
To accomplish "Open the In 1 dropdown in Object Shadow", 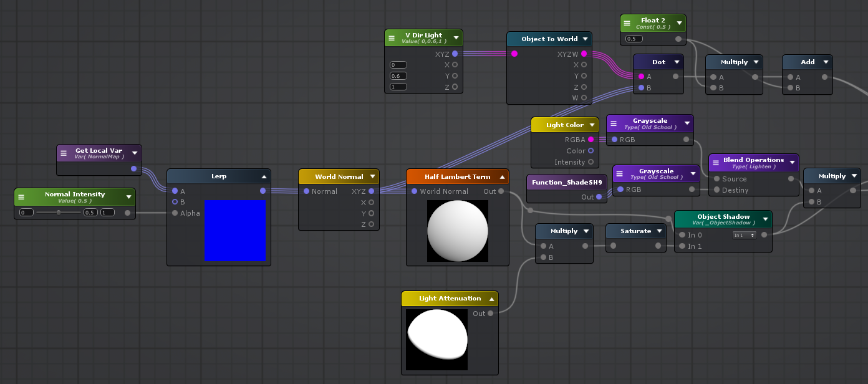I will coord(744,235).
